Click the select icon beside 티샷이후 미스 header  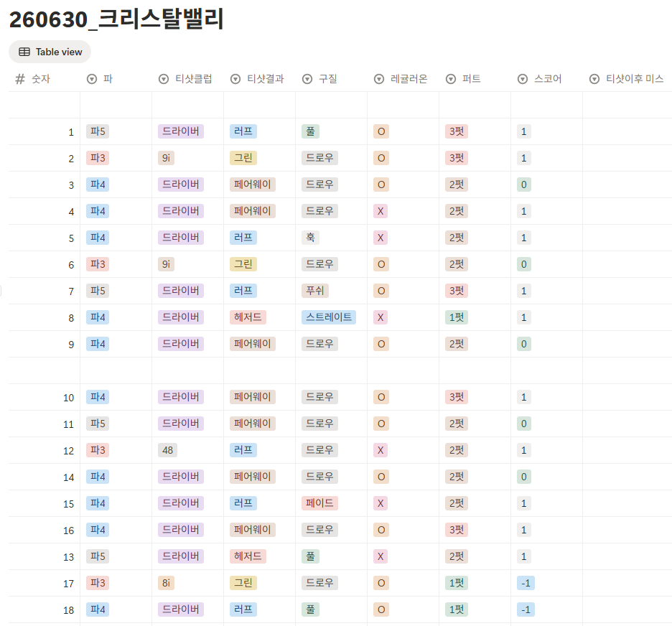(594, 79)
